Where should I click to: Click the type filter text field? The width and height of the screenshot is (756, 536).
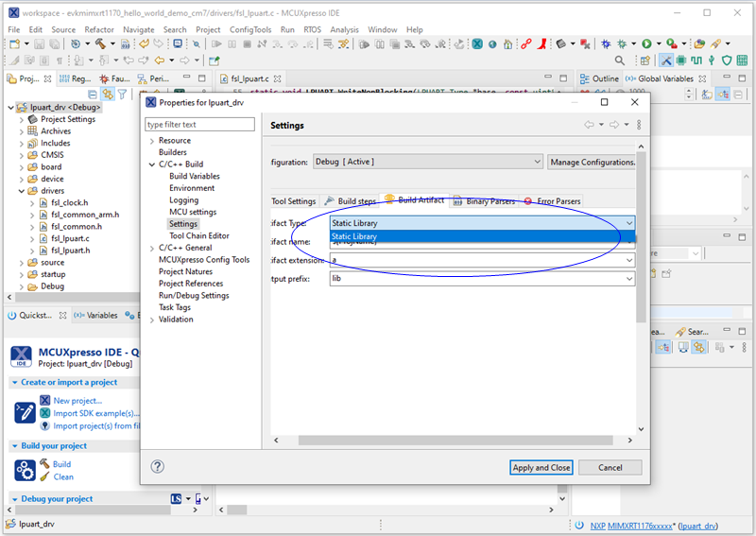tap(199, 125)
